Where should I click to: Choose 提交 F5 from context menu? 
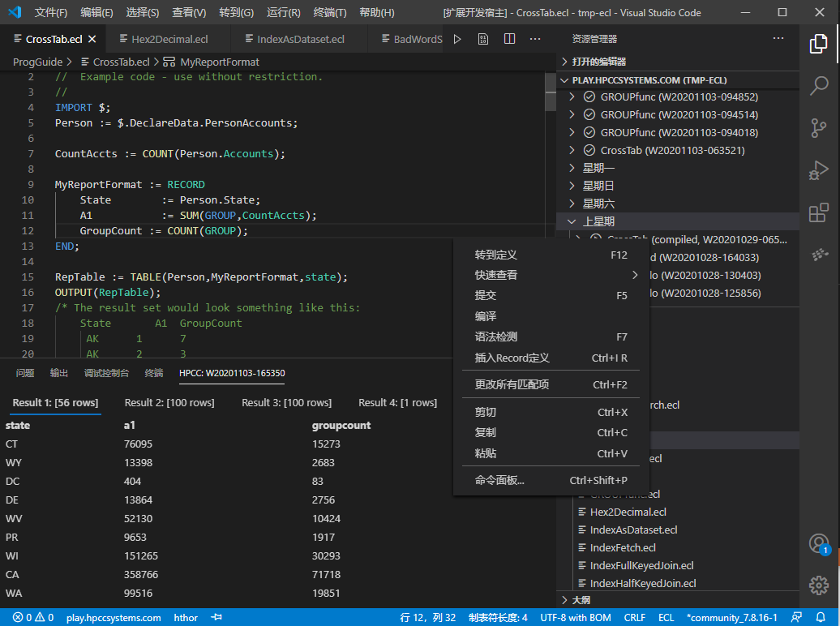(x=551, y=295)
